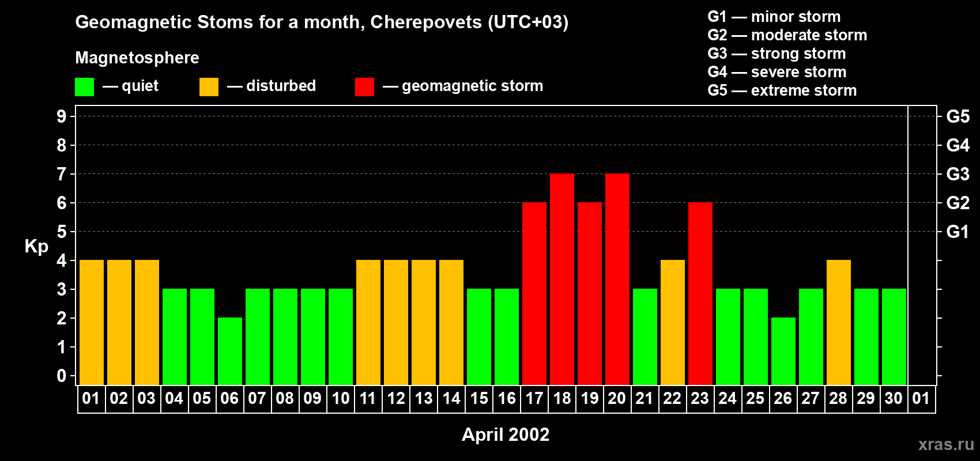Click the green bar for April 26
980x461 pixels.
coord(783,351)
